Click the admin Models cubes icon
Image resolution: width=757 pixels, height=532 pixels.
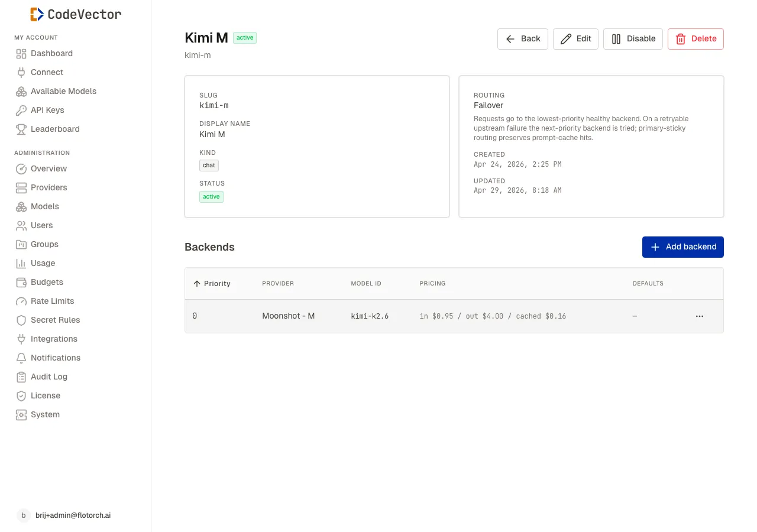[21, 206]
